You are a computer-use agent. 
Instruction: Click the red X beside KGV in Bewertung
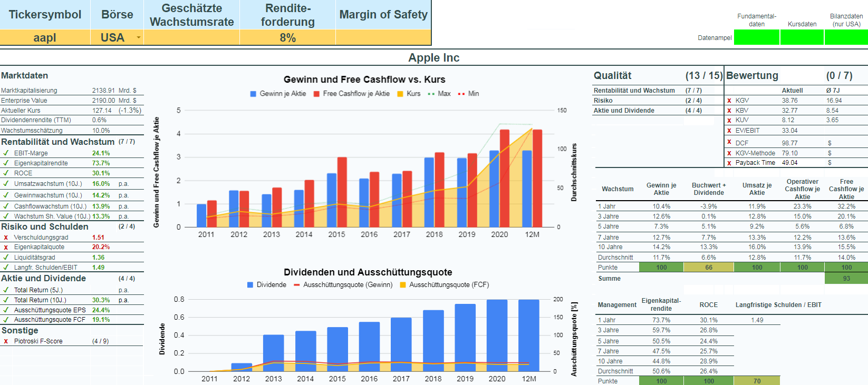pos(729,101)
